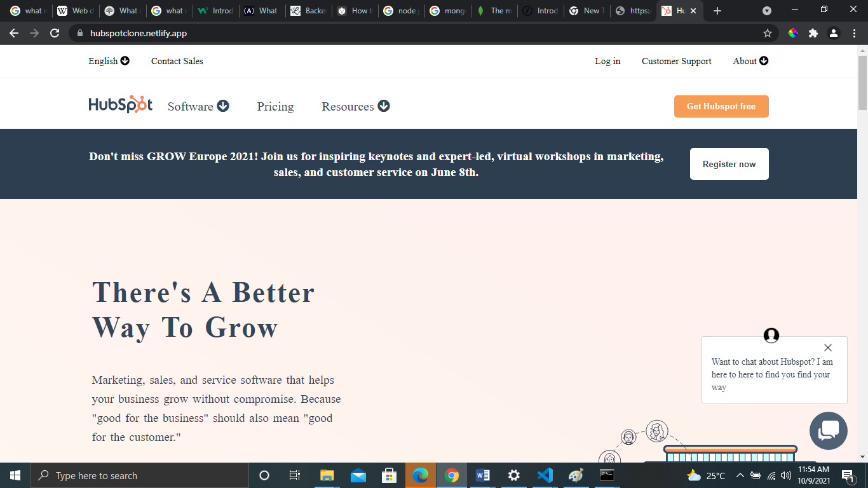Click the taskbar clock showing 11:54 AM
Image resolution: width=868 pixels, height=488 pixels.
pyautogui.click(x=813, y=475)
